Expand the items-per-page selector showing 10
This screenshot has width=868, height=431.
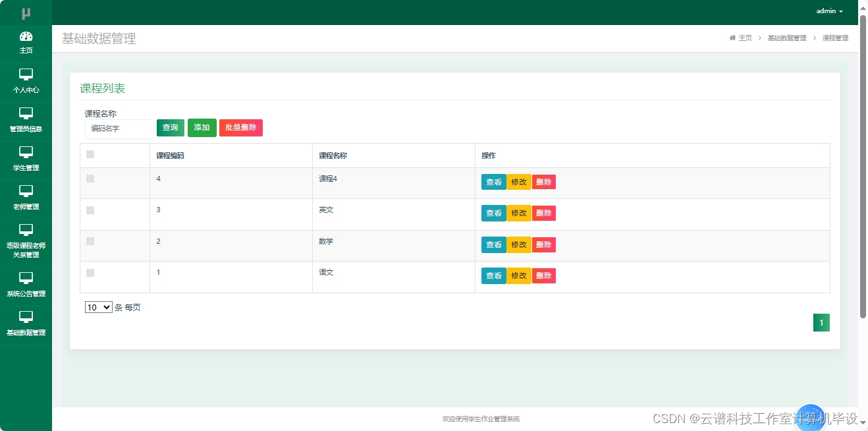coord(98,307)
